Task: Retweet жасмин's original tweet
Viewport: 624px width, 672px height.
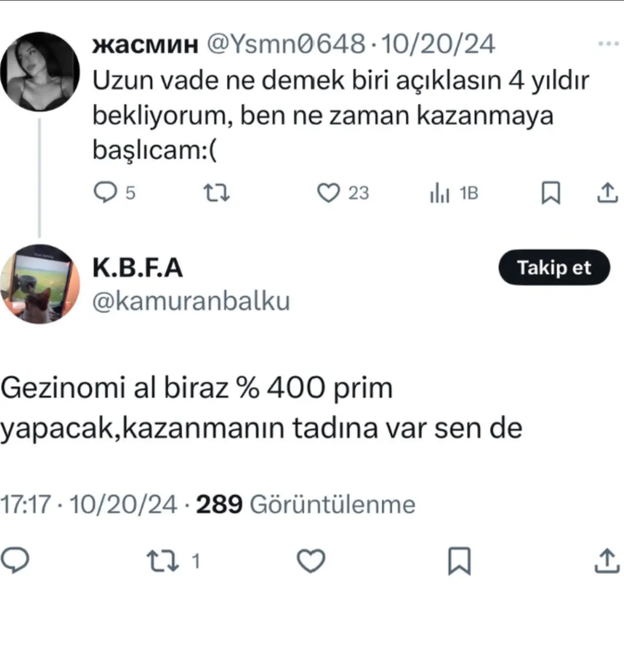Action: [216, 193]
